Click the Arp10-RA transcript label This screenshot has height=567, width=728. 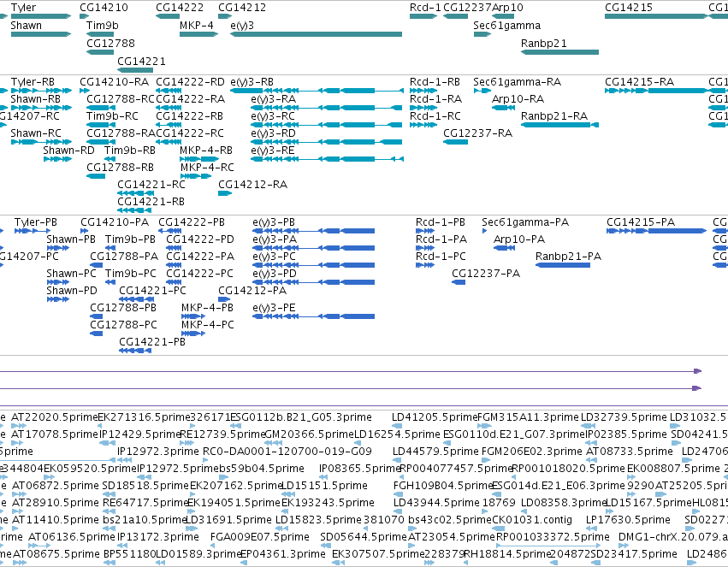518,99
